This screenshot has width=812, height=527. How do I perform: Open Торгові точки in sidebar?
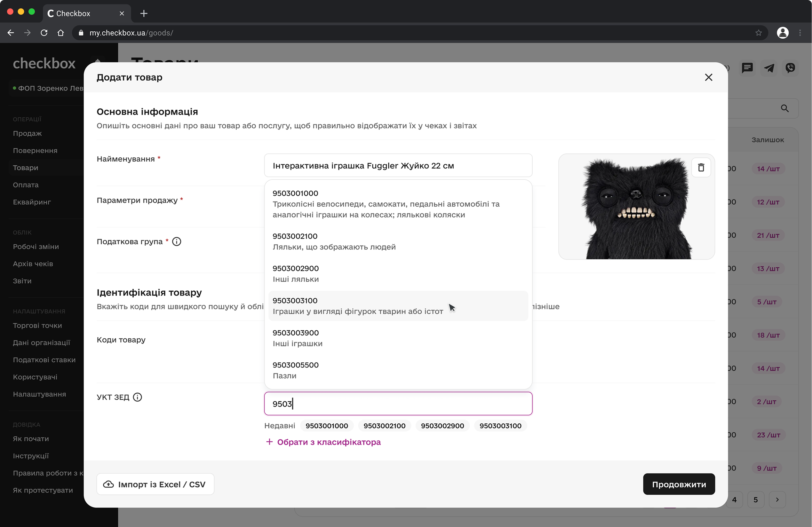pyautogui.click(x=37, y=326)
